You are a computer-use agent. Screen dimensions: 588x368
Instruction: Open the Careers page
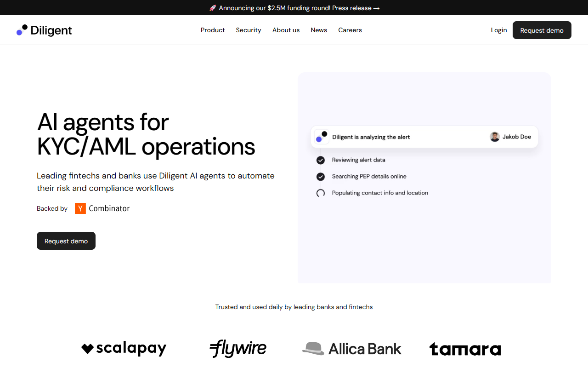pos(350,30)
